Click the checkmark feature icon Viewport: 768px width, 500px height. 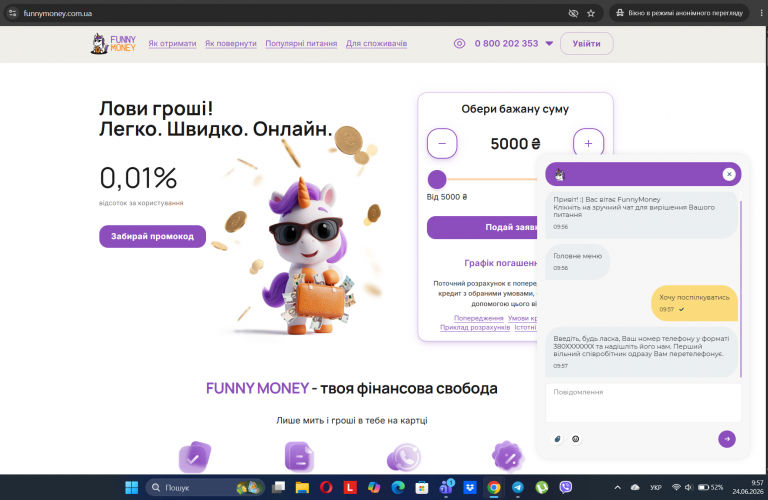pyautogui.click(x=194, y=457)
